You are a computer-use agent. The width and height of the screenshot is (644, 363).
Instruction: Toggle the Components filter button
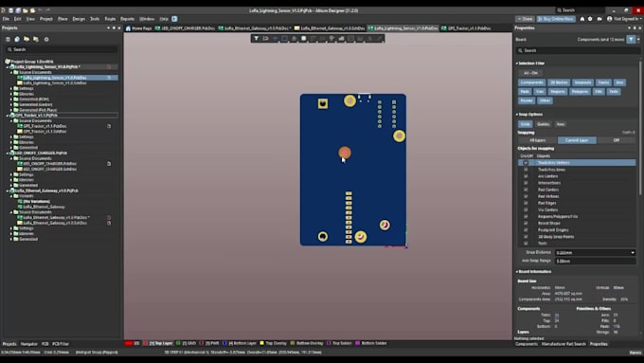(x=532, y=82)
